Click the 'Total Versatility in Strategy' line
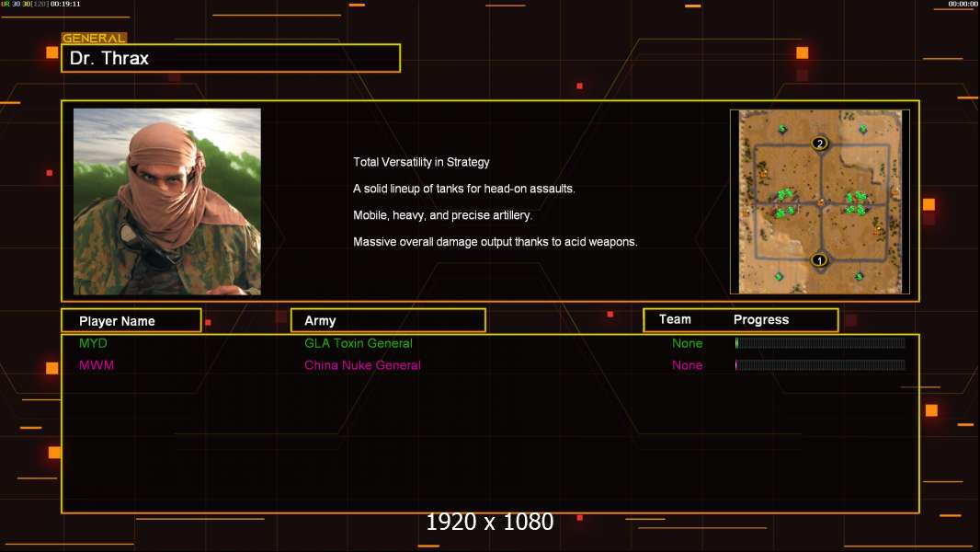This screenshot has height=552, width=980. [x=421, y=162]
